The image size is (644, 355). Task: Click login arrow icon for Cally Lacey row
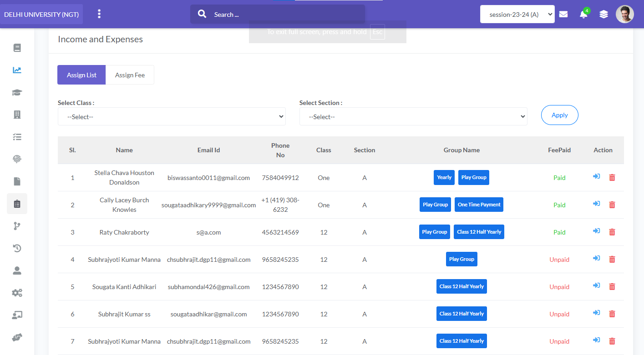tap(596, 204)
